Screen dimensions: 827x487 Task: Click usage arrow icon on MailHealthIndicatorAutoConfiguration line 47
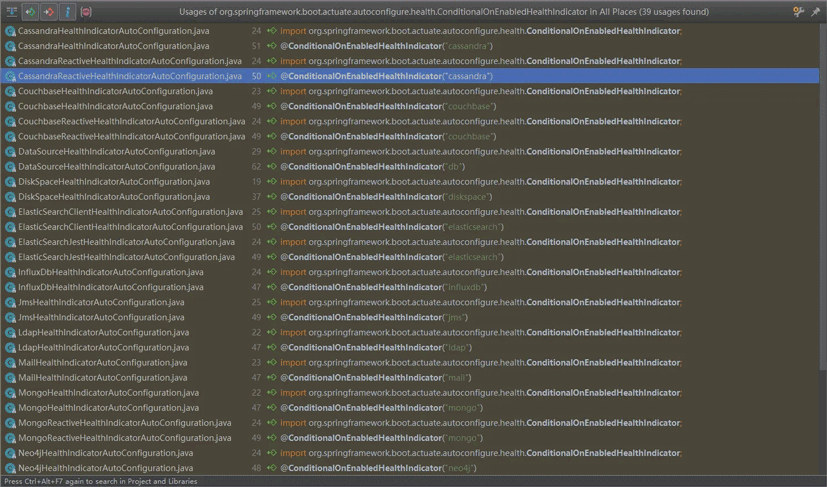point(272,377)
